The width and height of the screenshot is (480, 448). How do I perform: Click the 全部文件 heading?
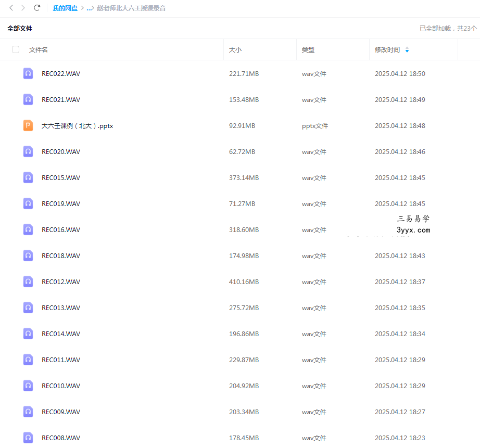click(x=20, y=29)
